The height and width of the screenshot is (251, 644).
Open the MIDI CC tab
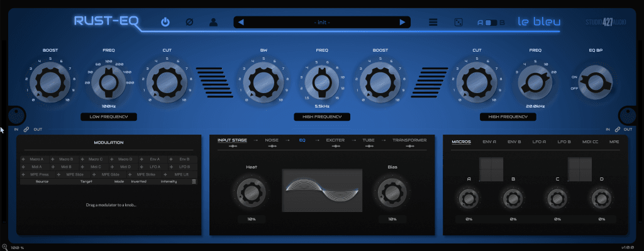pos(590,142)
